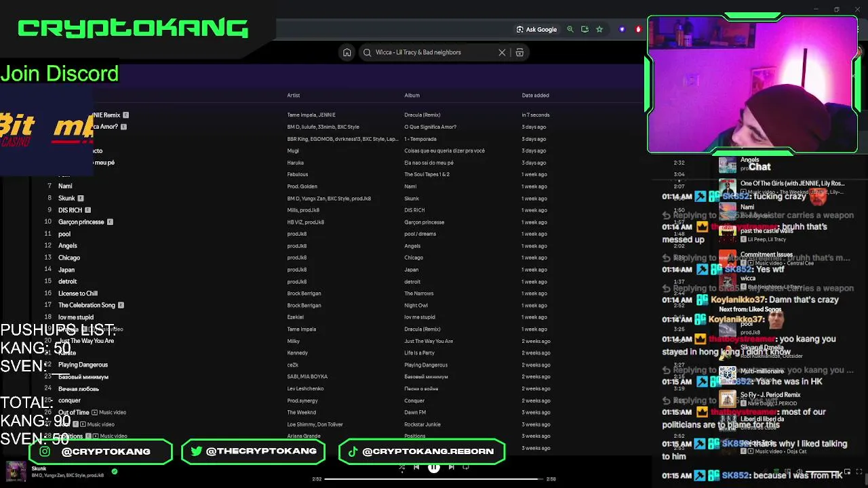868x488 pixels.
Task: Open album link The Soul Tapes 1 & 2
Action: click(427, 175)
